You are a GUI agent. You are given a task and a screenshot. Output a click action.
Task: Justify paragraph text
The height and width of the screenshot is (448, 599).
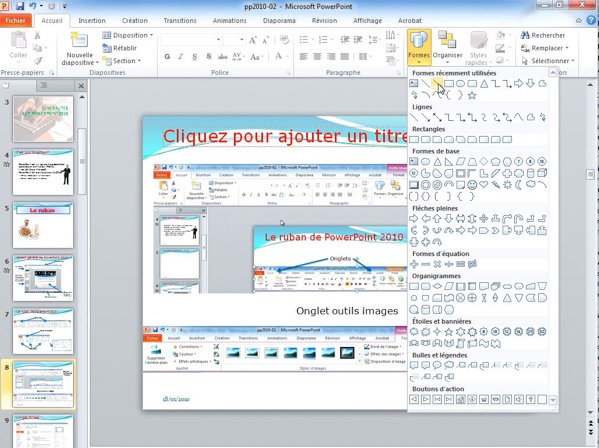345,57
